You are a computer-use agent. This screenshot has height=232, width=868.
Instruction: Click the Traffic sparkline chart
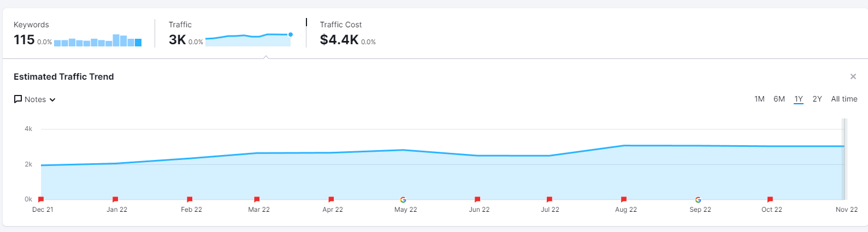click(x=249, y=39)
